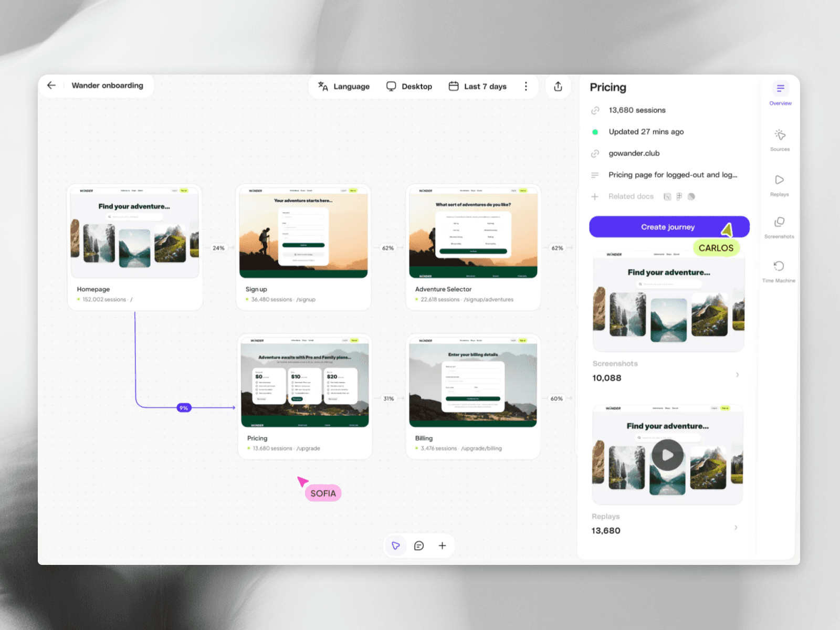840x630 pixels.
Task: Click the 60% label after Billing card
Action: pos(556,398)
